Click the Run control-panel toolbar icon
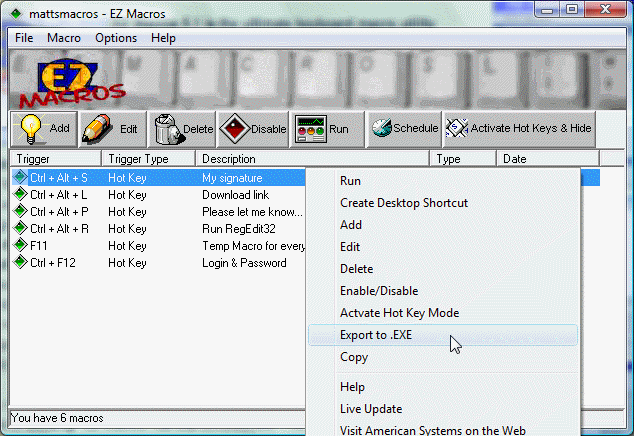 [x=311, y=129]
